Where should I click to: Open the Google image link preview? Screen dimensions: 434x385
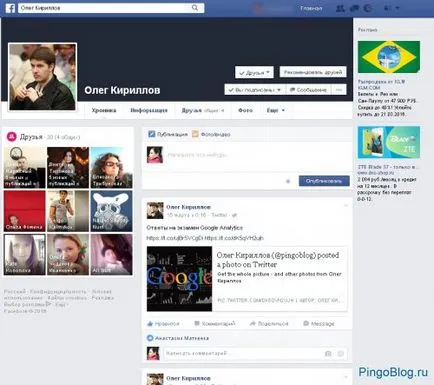click(179, 279)
